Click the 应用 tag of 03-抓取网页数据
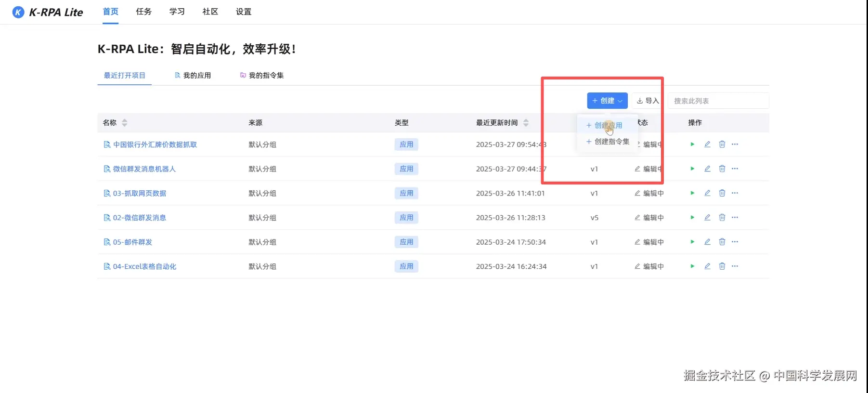868x393 pixels. pyautogui.click(x=406, y=193)
